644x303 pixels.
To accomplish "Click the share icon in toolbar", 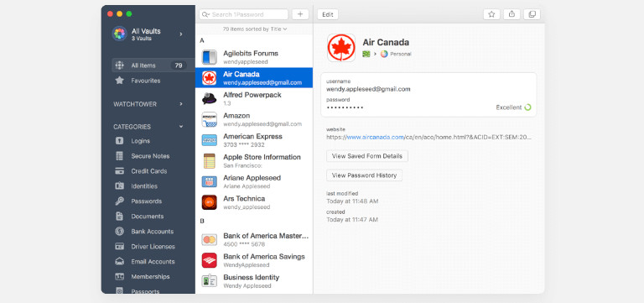I will pos(512,14).
